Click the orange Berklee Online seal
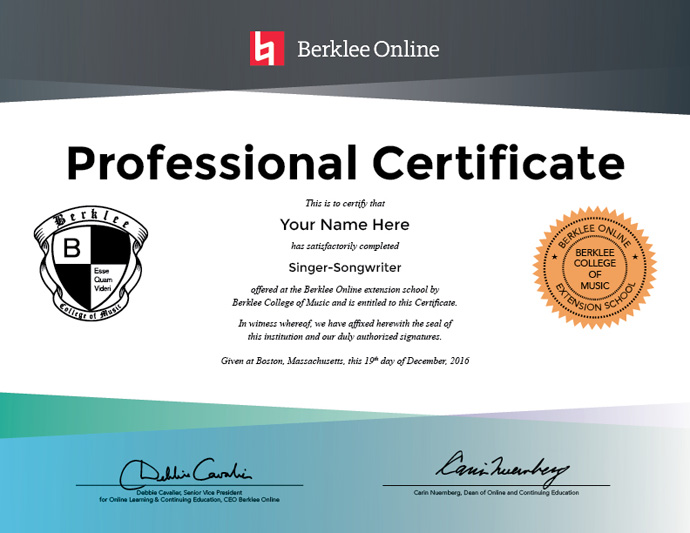 [x=595, y=268]
